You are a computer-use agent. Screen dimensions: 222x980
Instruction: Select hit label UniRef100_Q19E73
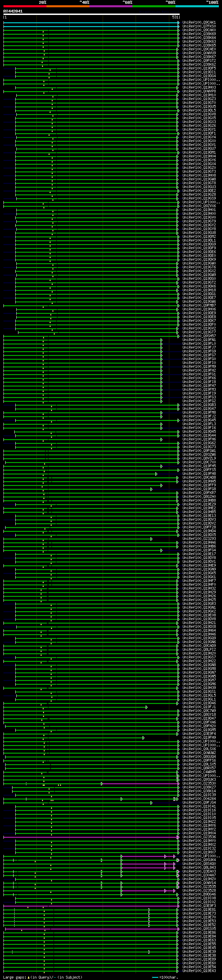pyautogui.click(x=199, y=914)
